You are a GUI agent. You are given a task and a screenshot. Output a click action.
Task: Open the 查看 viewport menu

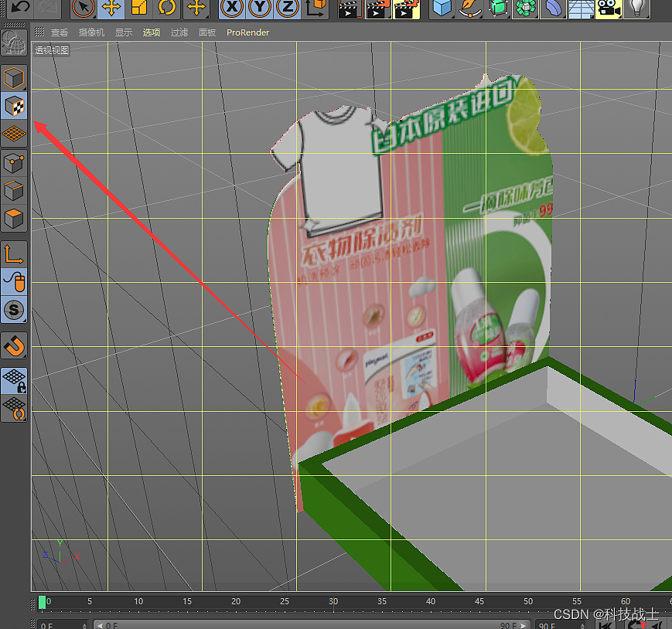(x=59, y=32)
